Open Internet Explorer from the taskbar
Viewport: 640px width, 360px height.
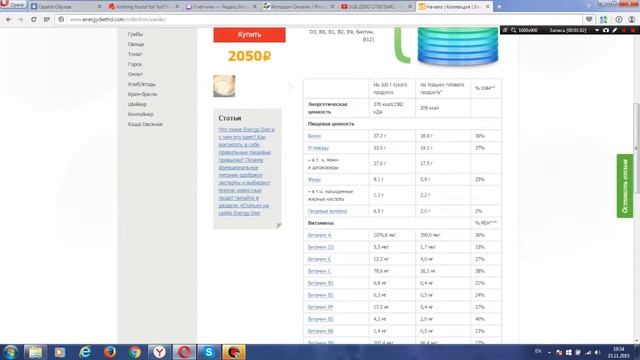(x=85, y=352)
